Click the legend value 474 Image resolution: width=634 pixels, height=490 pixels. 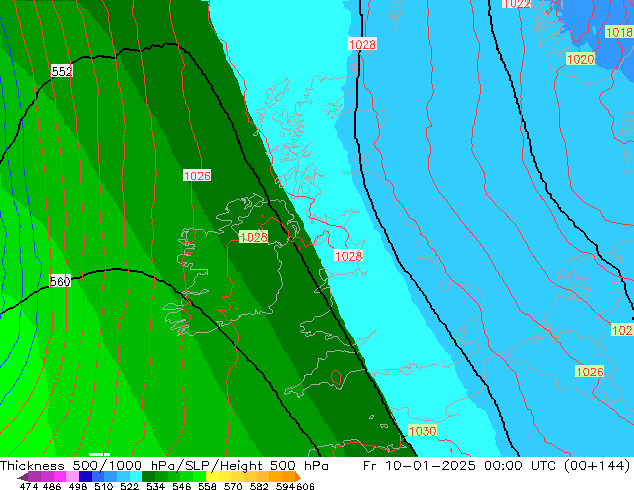click(x=29, y=486)
